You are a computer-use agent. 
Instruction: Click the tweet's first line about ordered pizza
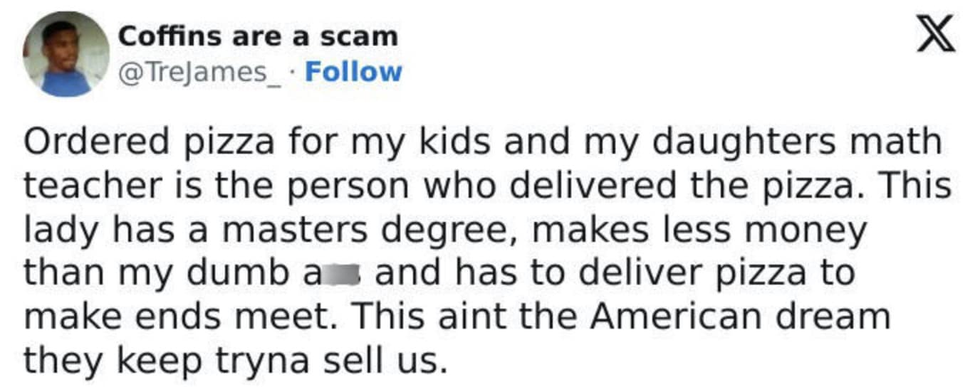(x=483, y=142)
